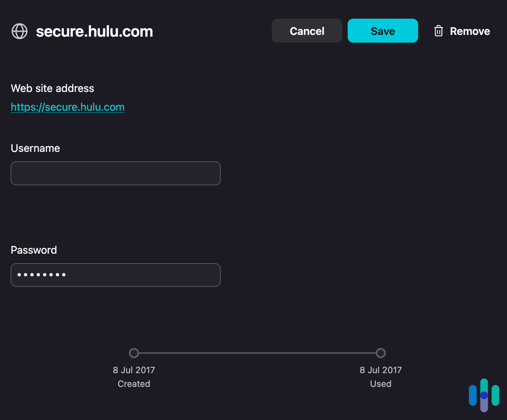Click the 'Created' caption text

tap(134, 384)
